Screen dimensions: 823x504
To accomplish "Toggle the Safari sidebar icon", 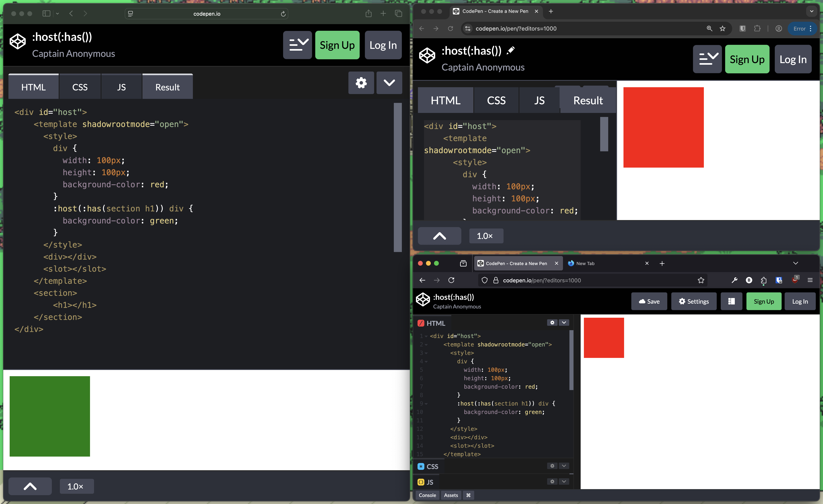I will pos(46,14).
